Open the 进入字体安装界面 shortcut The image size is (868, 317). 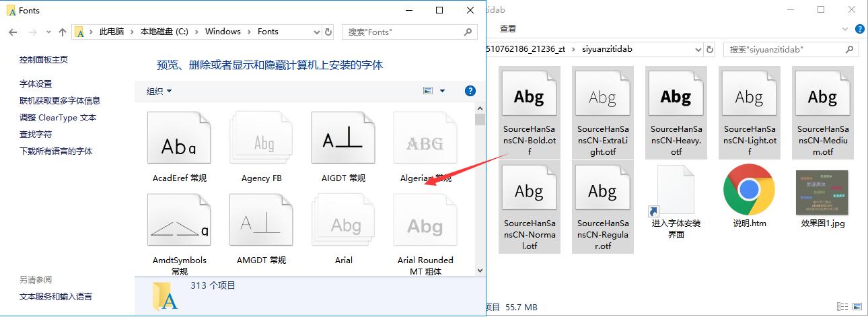click(x=676, y=190)
